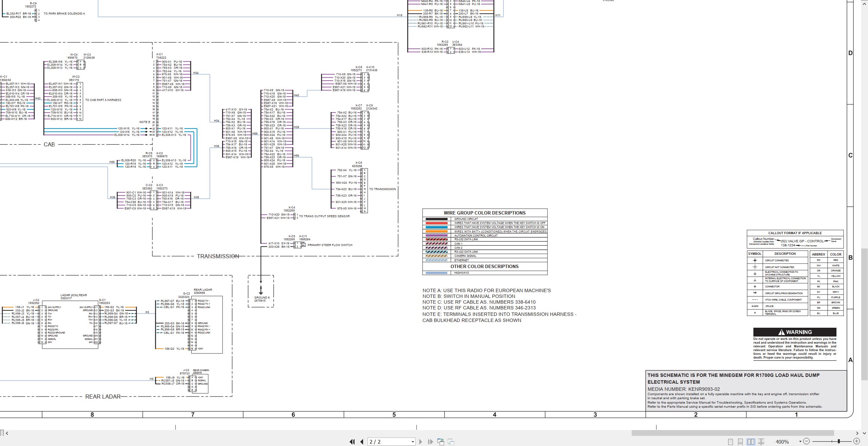Click the black GROUND CIRCUIT color swatch
This screenshot has height=446, width=868.
(436, 219)
